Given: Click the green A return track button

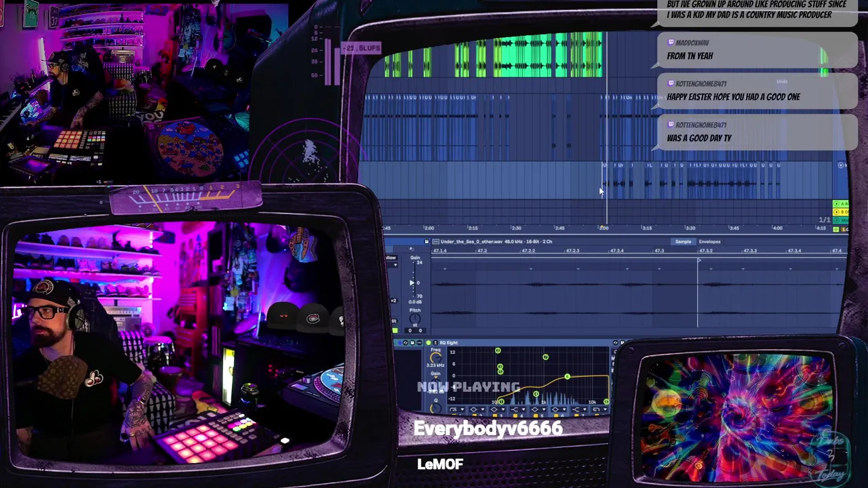Looking at the screenshot, I should click(840, 204).
